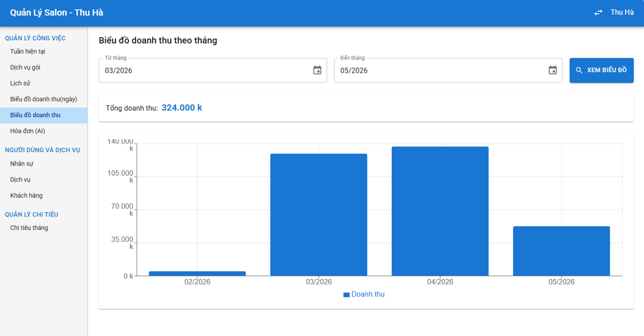Click the XEM BIỂU ĐỒ button
The width and height of the screenshot is (644, 336).
point(602,70)
